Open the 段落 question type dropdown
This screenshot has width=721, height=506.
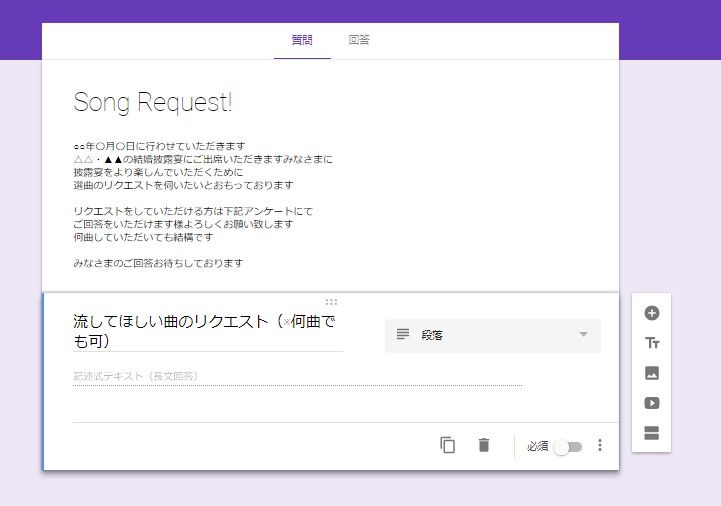click(x=492, y=336)
